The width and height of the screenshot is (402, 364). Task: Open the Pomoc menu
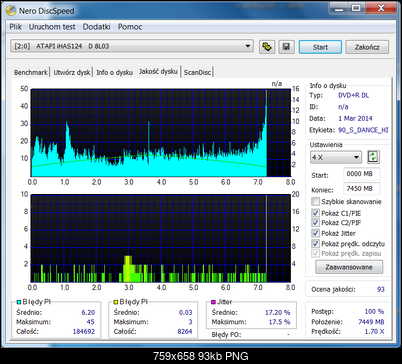[130, 27]
